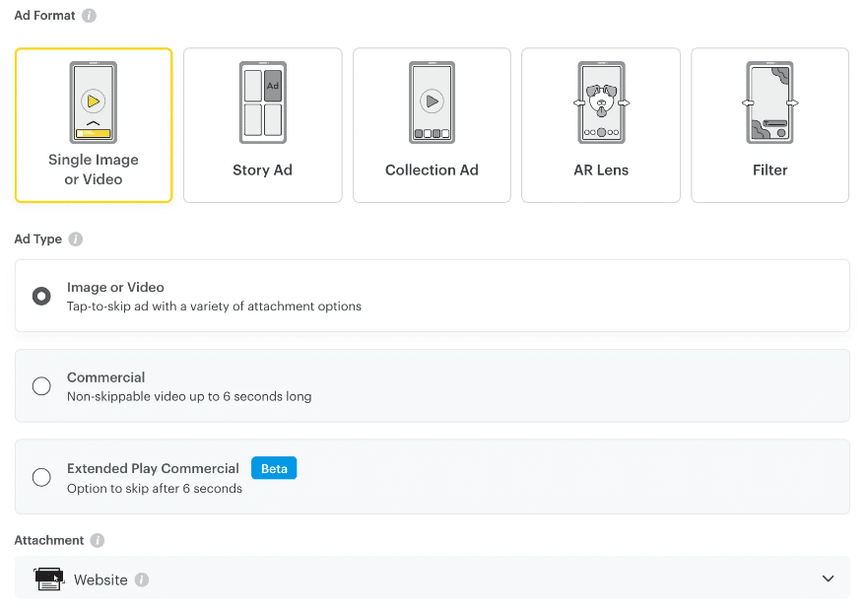
Task: Click 'Non-skippable video up to 6 seconds long'
Action: [x=189, y=397]
